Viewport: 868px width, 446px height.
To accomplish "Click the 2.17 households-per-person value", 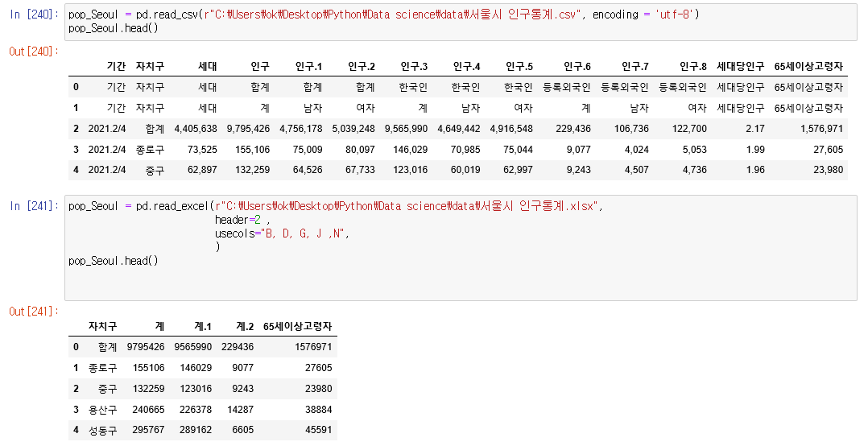I will point(755,129).
